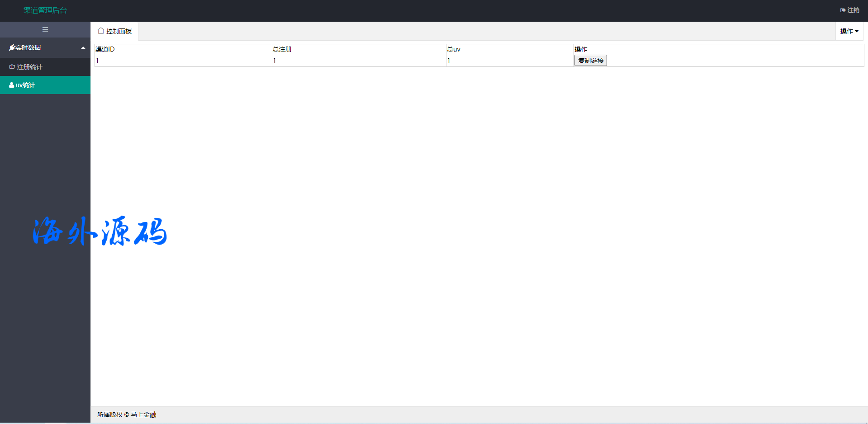Image resolution: width=868 pixels, height=424 pixels.
Task: Click the thumbs-up icon beside 注册统计
Action: pos(12,66)
